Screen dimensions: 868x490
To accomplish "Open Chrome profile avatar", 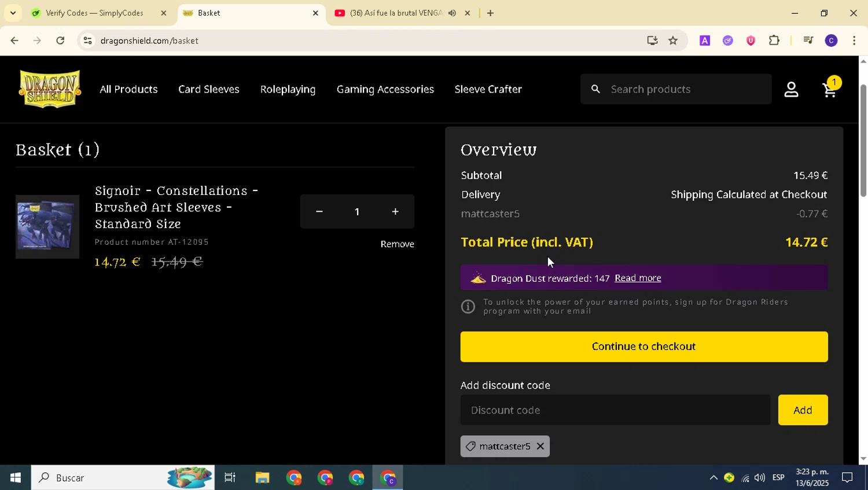I will [831, 40].
